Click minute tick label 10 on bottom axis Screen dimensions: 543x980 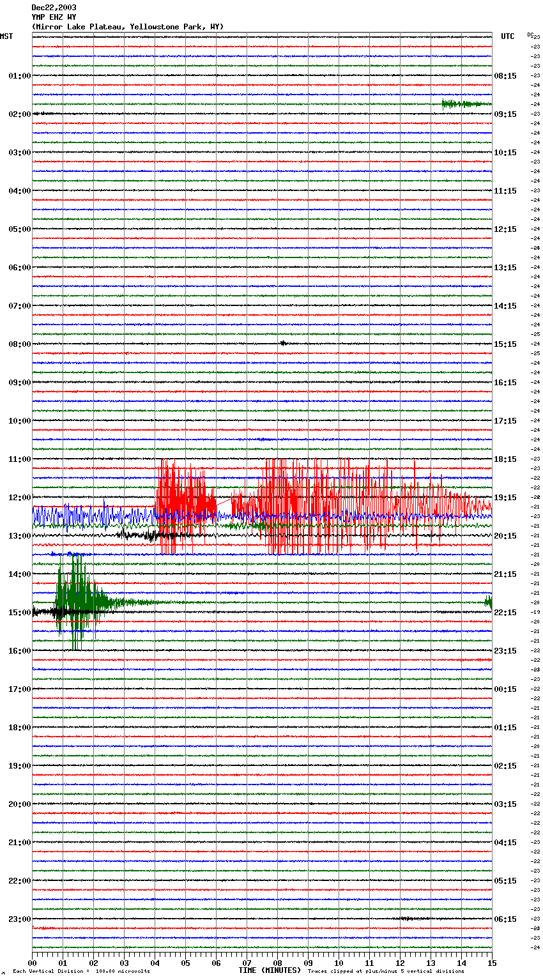[339, 963]
